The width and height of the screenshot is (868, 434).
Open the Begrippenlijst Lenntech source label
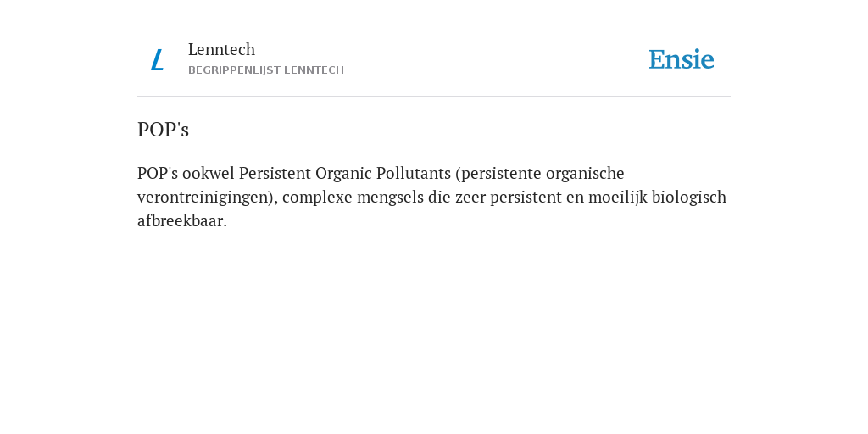coord(265,70)
